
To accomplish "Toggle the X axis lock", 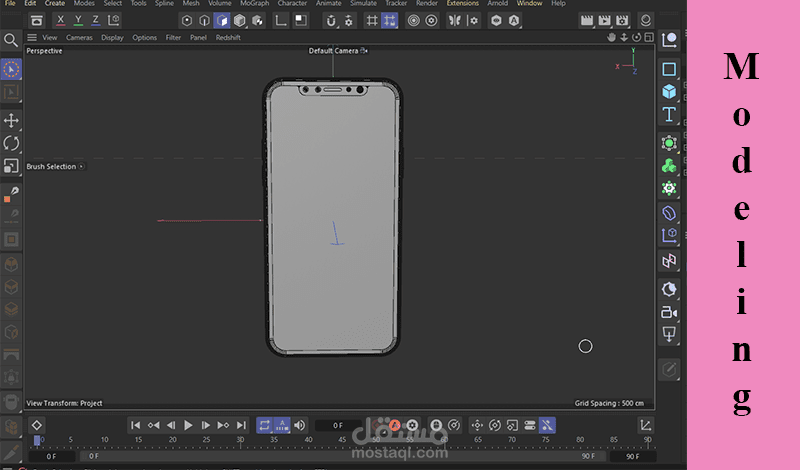I will (x=62, y=20).
